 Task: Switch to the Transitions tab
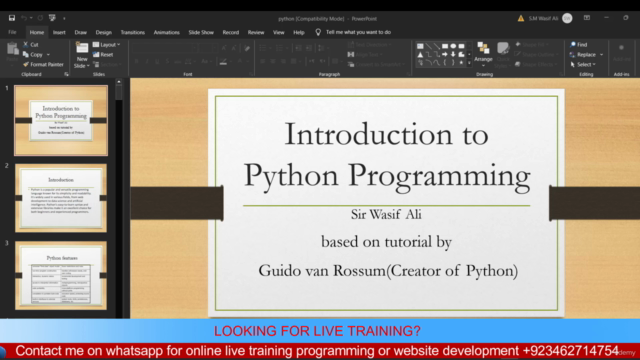133,32
